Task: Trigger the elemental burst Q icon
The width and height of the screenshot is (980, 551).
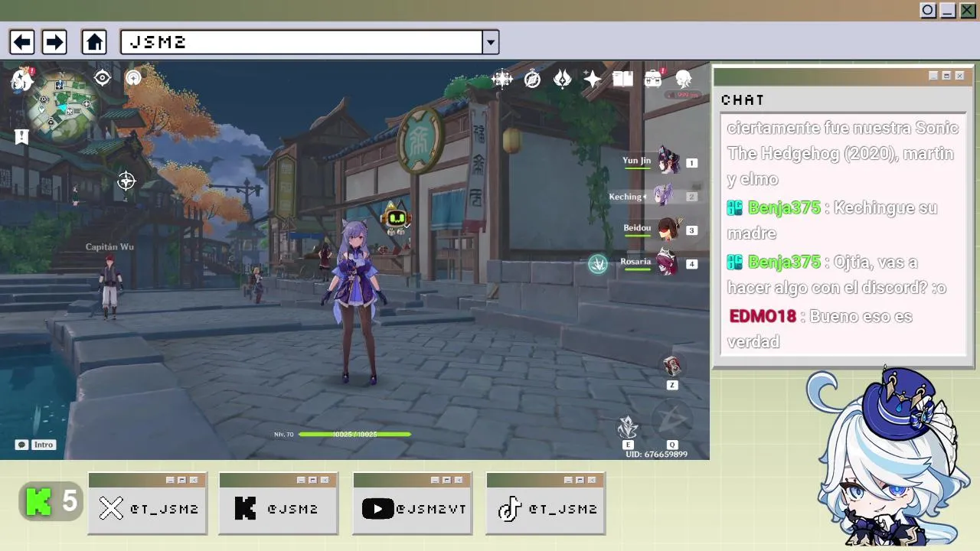Action: point(671,420)
